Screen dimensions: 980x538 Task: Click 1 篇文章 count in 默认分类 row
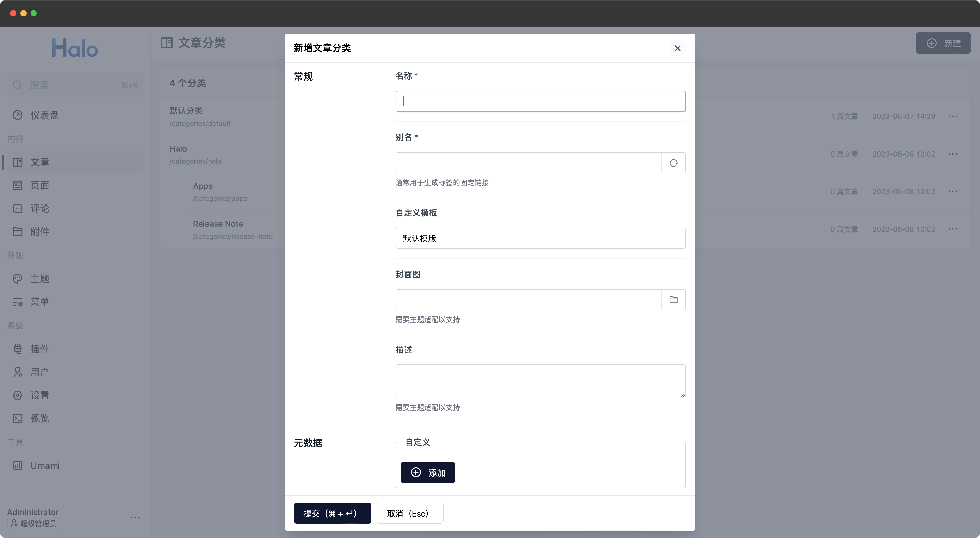844,116
